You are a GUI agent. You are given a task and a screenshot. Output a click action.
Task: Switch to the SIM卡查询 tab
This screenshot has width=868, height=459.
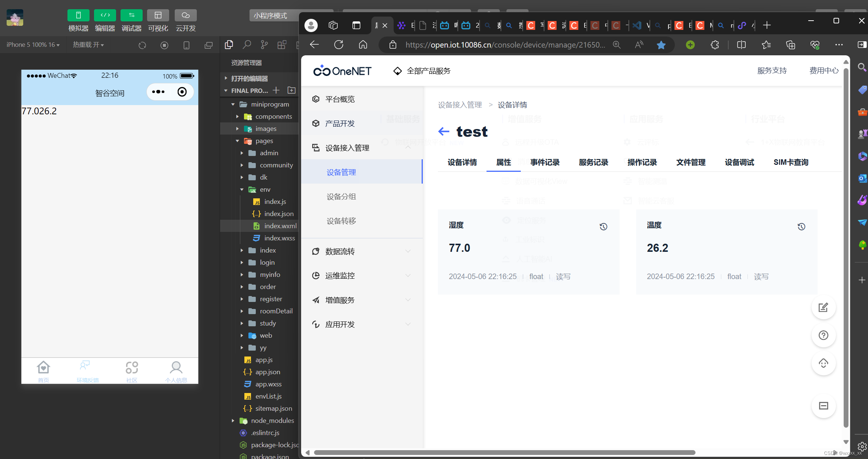pyautogui.click(x=790, y=162)
